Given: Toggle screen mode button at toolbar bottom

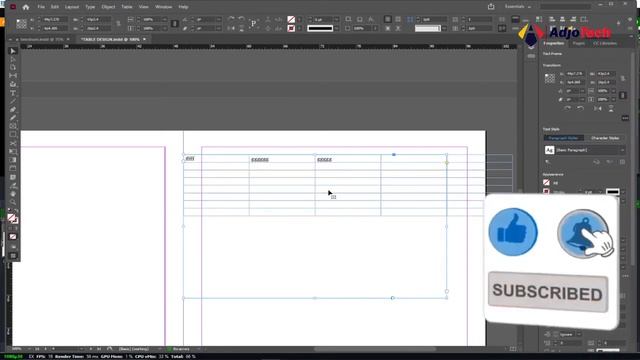Looking at the screenshot, I should tap(13, 256).
